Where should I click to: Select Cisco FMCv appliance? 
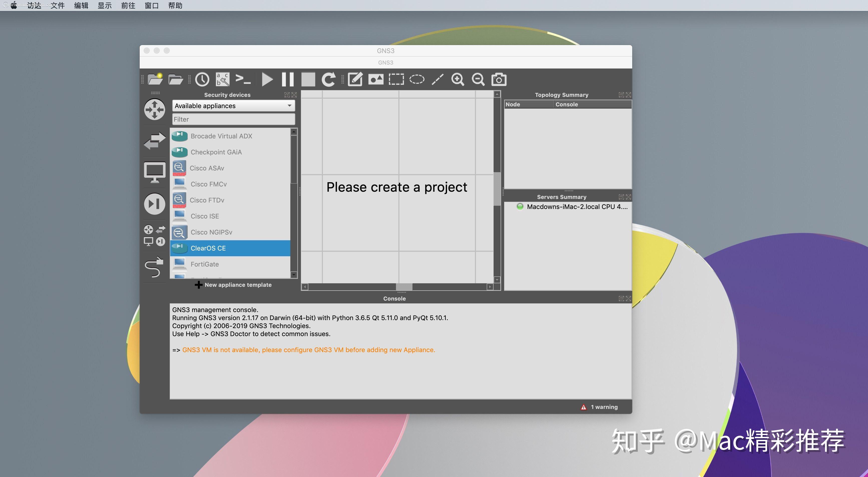tap(230, 184)
